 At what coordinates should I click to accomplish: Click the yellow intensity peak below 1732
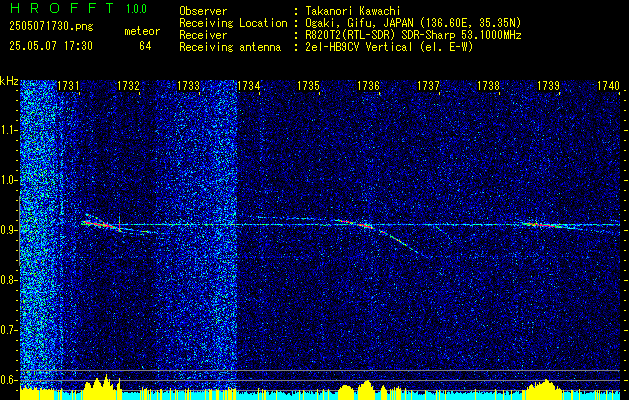click(x=102, y=386)
